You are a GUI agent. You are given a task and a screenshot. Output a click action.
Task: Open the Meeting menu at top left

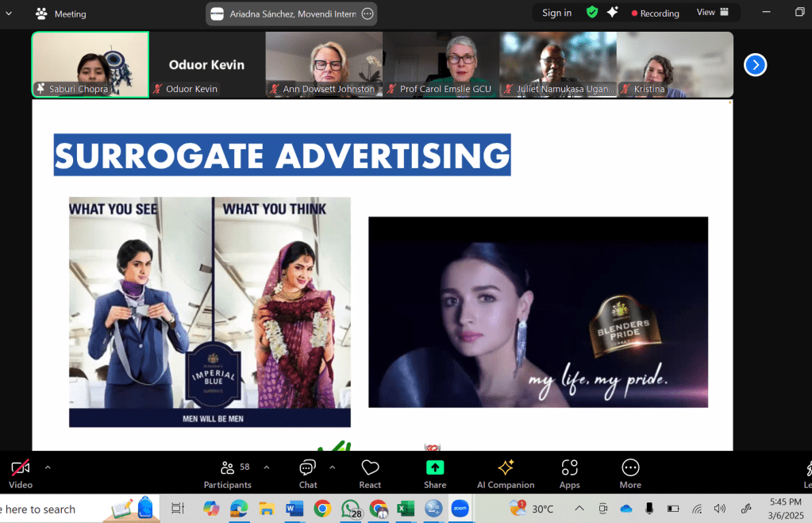tap(61, 13)
